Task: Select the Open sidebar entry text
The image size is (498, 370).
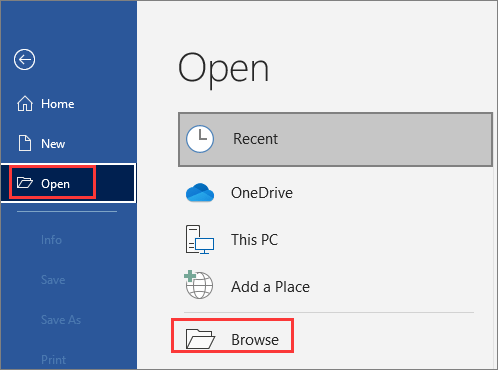Action: [x=55, y=184]
